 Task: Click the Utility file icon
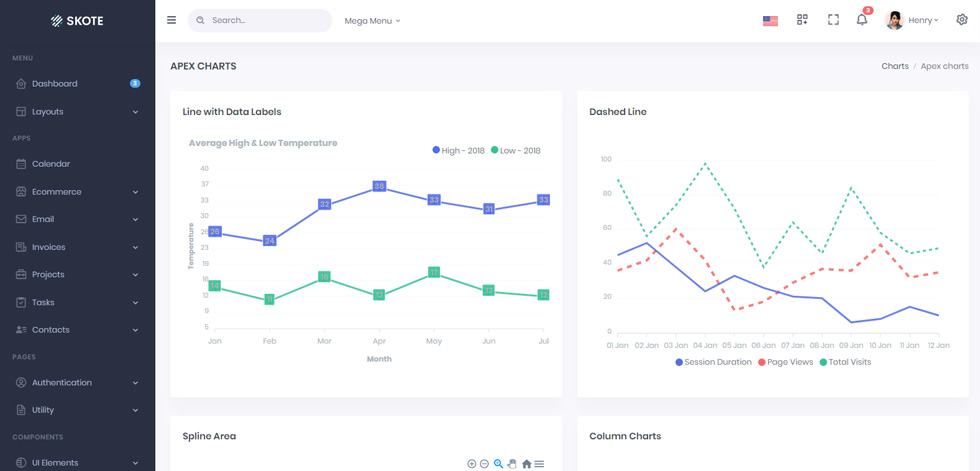(21, 410)
